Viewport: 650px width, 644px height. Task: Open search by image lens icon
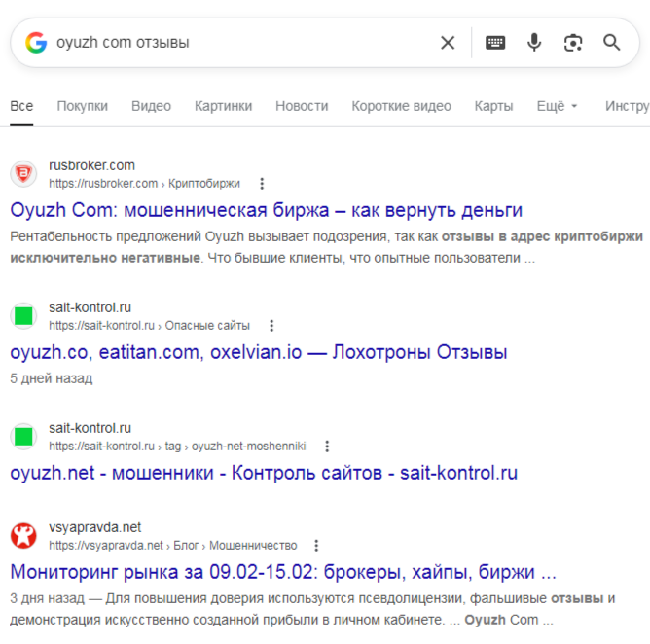coord(573,43)
